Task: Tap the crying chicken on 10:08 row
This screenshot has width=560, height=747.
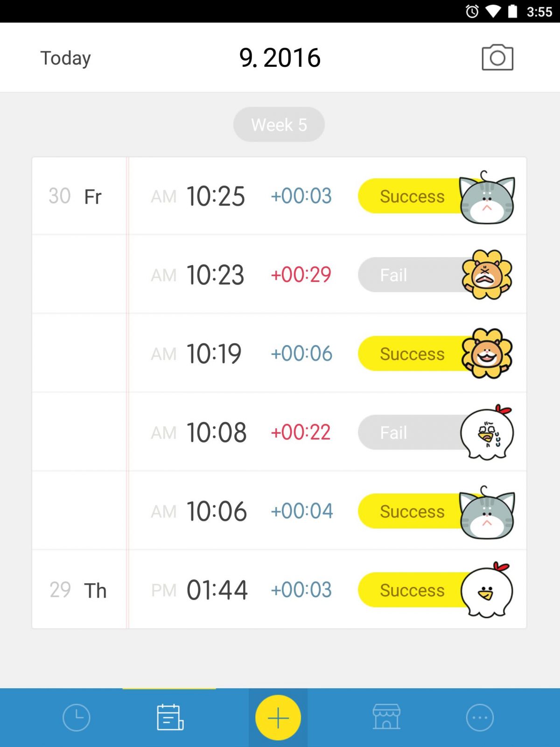Action: (x=487, y=433)
